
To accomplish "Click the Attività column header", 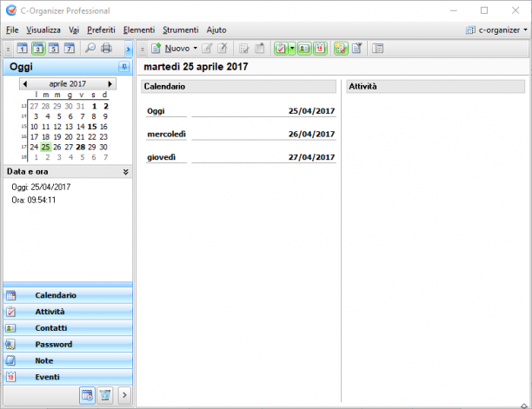I will [x=436, y=87].
